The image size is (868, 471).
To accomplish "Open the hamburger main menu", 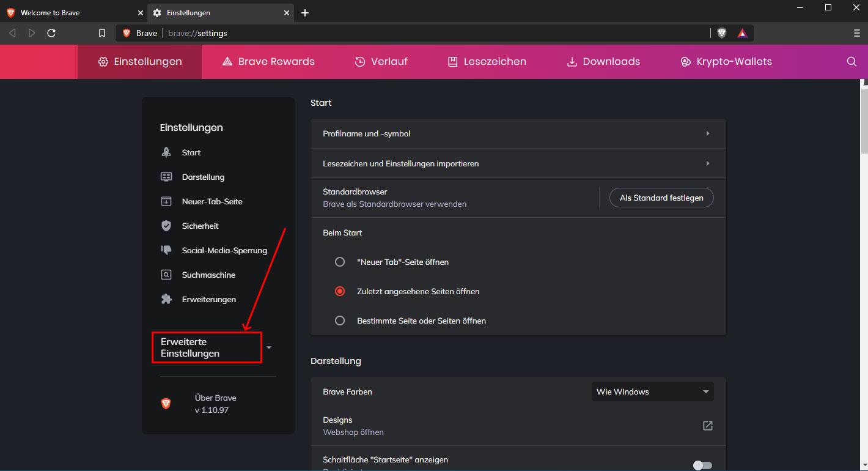I will click(856, 33).
